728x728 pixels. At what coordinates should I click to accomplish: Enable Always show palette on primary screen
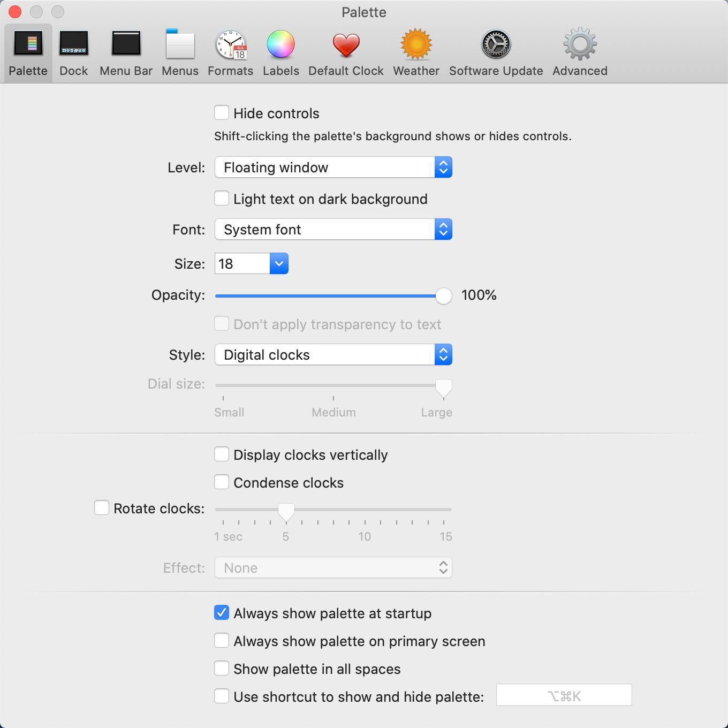(222, 641)
